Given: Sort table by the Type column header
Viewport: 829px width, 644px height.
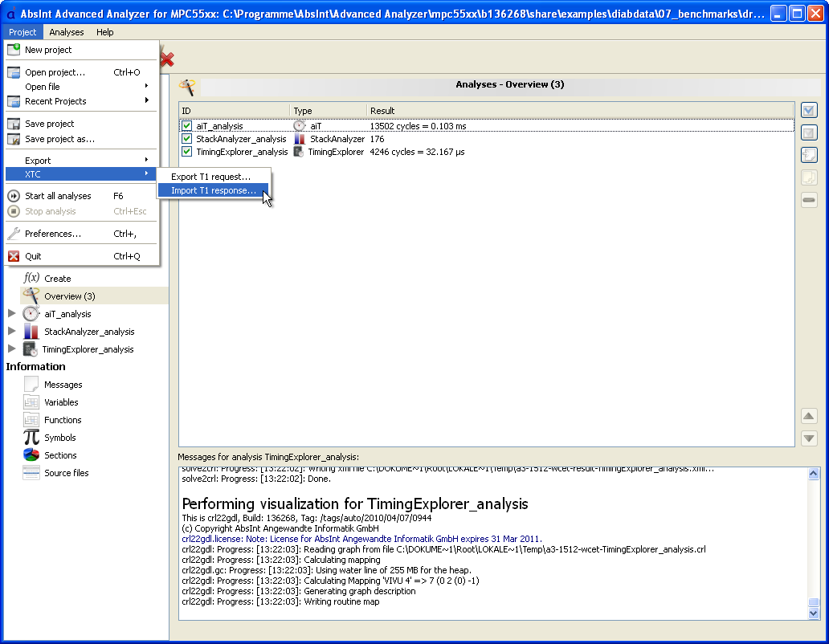Looking at the screenshot, I should 329,111.
